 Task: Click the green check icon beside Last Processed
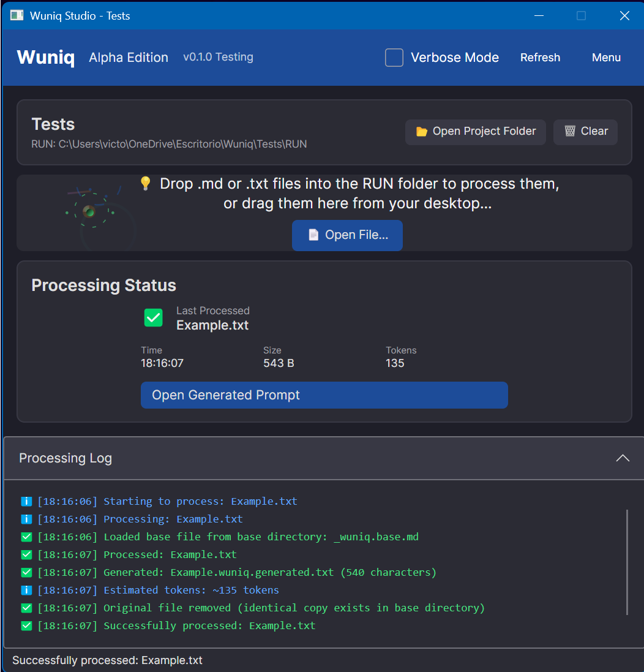pyautogui.click(x=153, y=318)
